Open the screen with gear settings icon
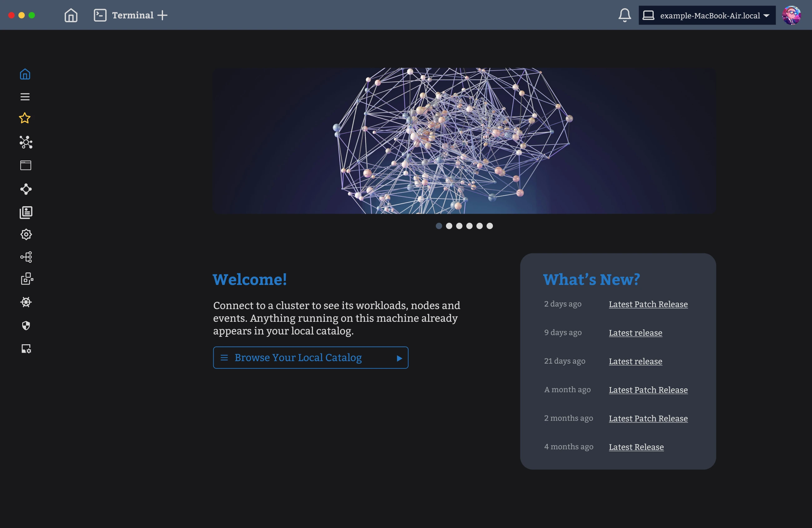The height and width of the screenshot is (528, 812). [26, 348]
